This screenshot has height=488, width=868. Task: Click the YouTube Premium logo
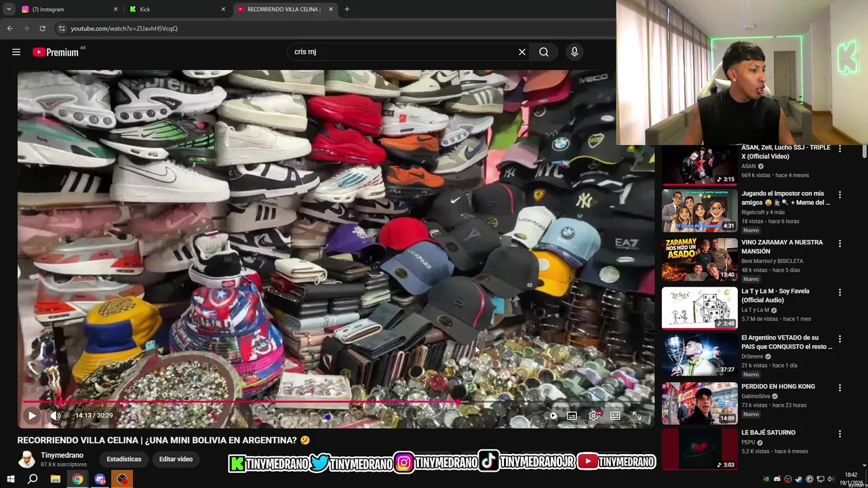click(x=56, y=52)
